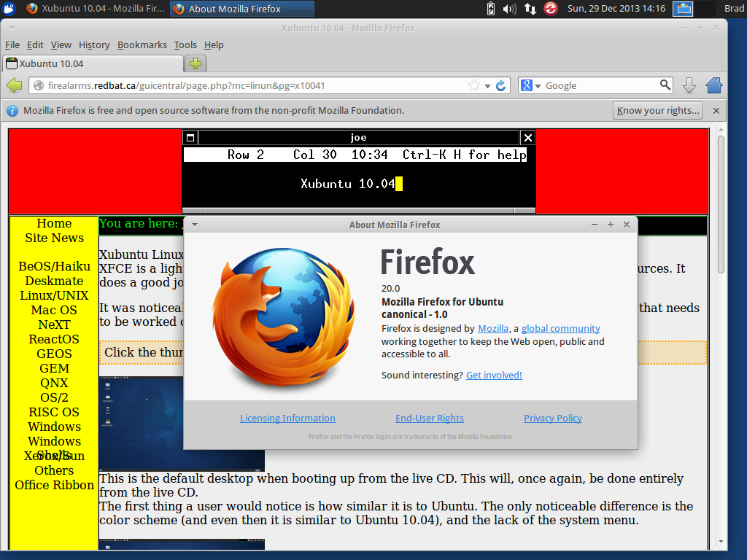Check the battery status tray icon
The height and width of the screenshot is (560, 747).
click(490, 9)
